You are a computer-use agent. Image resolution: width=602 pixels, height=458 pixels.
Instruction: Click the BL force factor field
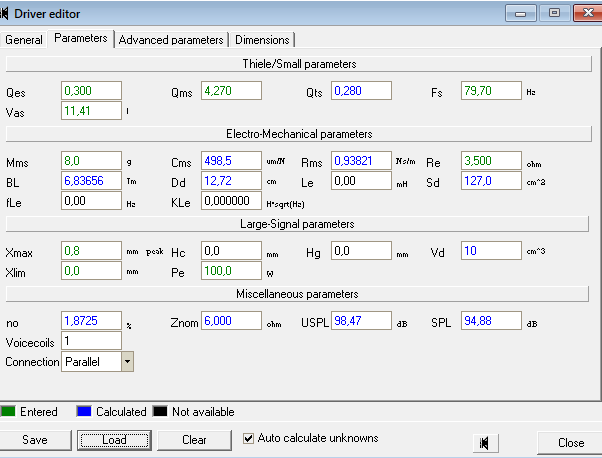pos(91,180)
